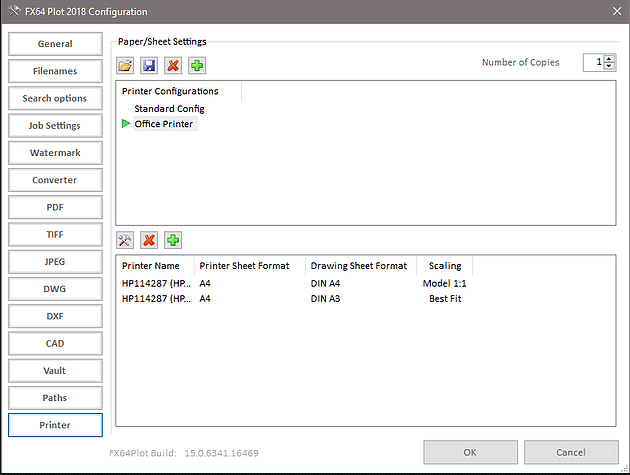Switch to the CAD page
The width and height of the screenshot is (630, 475).
55,344
